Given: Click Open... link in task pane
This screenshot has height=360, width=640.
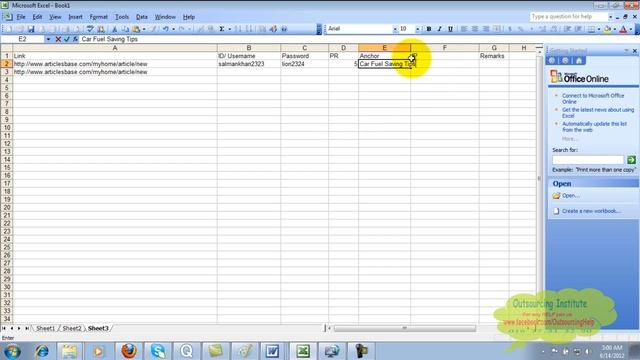Looking at the screenshot, I should click(x=571, y=196).
